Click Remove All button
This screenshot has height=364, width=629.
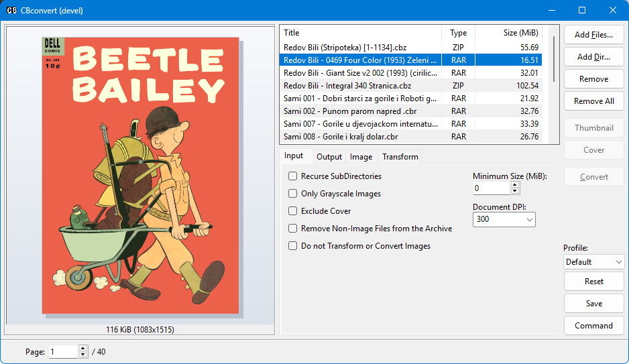click(x=593, y=101)
